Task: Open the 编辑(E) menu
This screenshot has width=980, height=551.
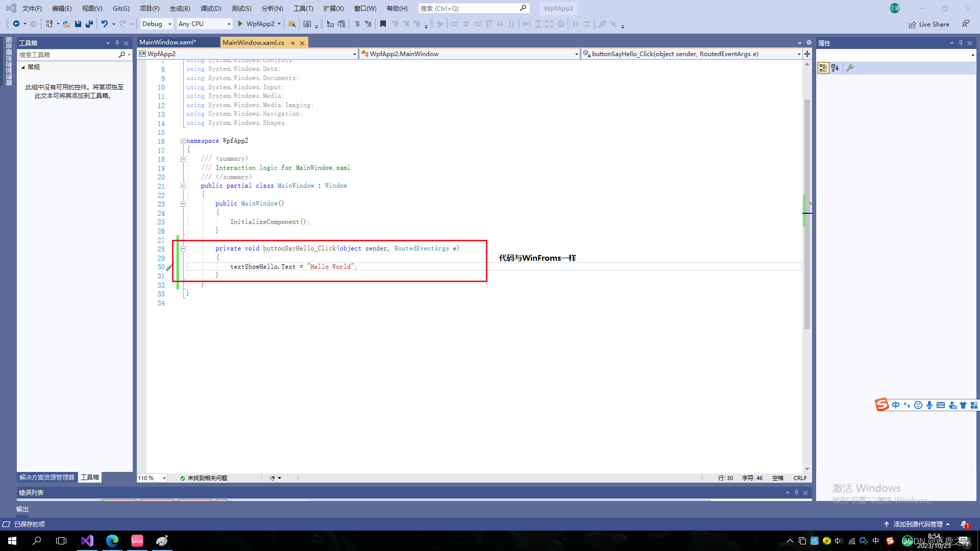Action: (62, 8)
